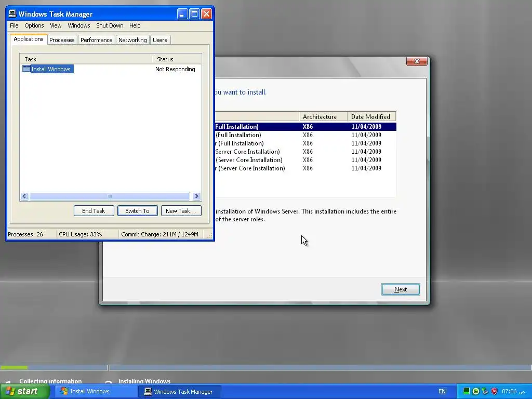Select the third (Full Installation) edition row
Viewport: 532px width, 399px height.
tap(305, 143)
